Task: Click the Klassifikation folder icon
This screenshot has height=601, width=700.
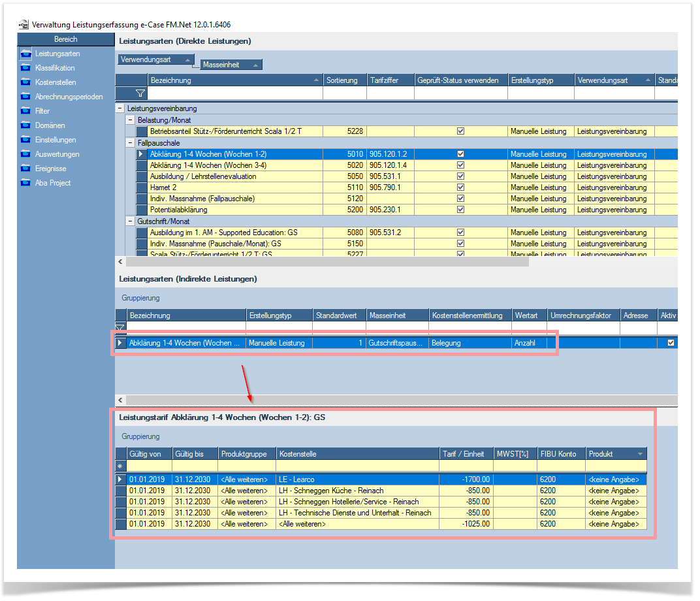Action: point(26,68)
